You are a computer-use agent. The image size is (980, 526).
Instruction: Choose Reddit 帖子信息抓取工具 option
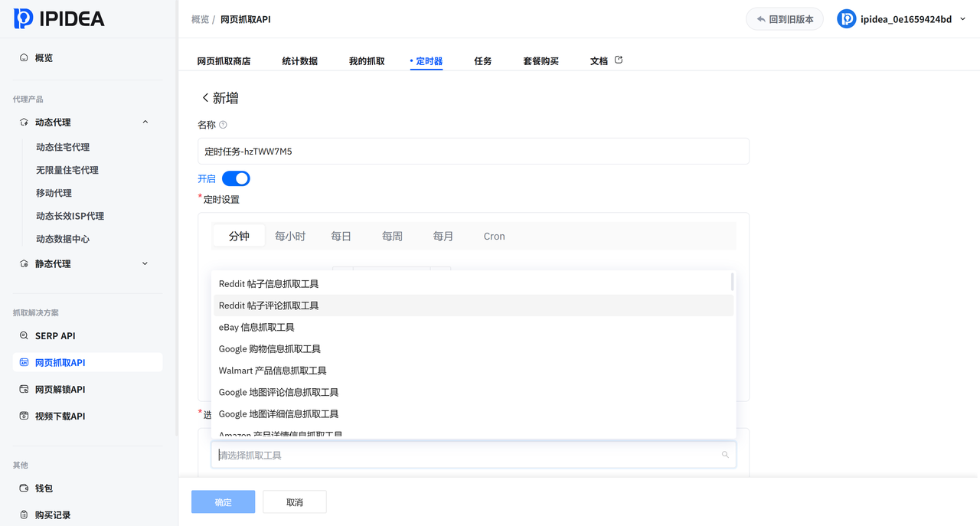[473, 284]
